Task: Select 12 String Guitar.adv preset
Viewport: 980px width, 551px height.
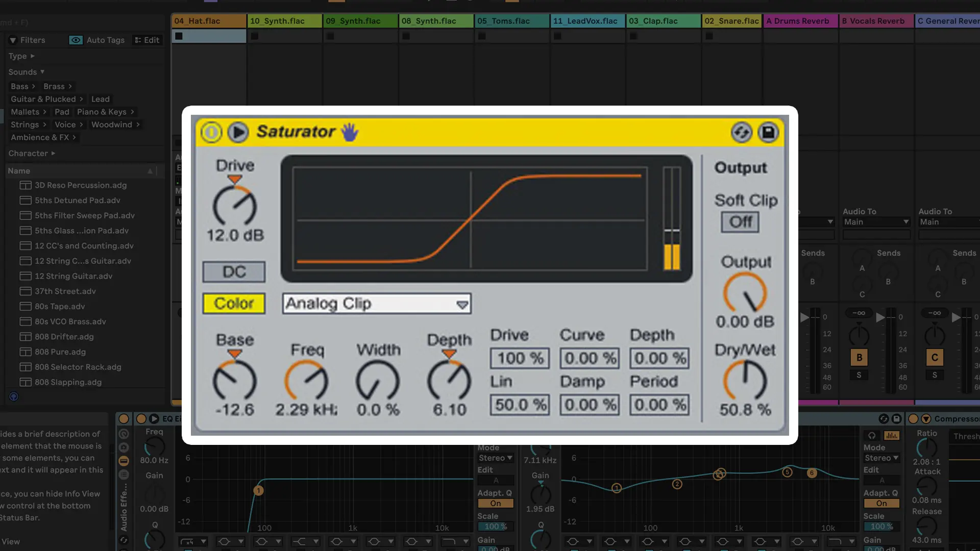Action: (73, 276)
